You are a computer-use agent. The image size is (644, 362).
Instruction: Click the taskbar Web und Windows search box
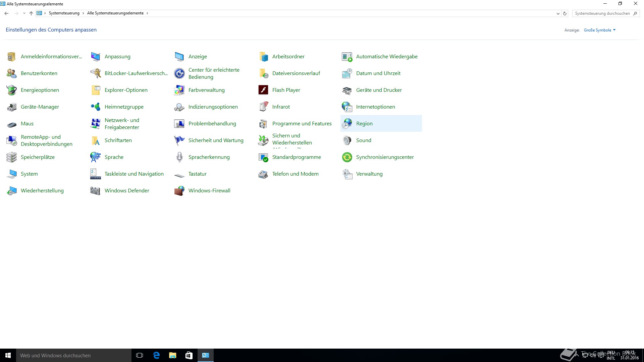(x=74, y=355)
